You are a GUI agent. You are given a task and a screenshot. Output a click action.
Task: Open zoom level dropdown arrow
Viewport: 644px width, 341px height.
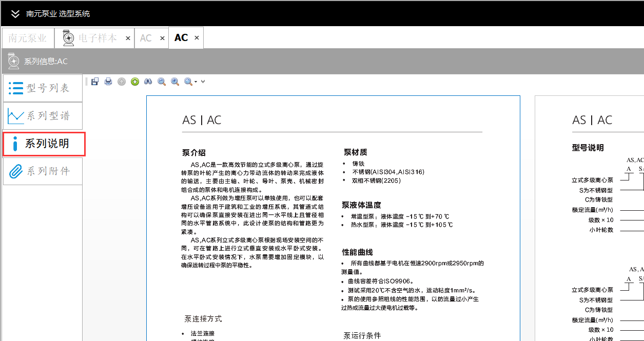[x=196, y=82]
